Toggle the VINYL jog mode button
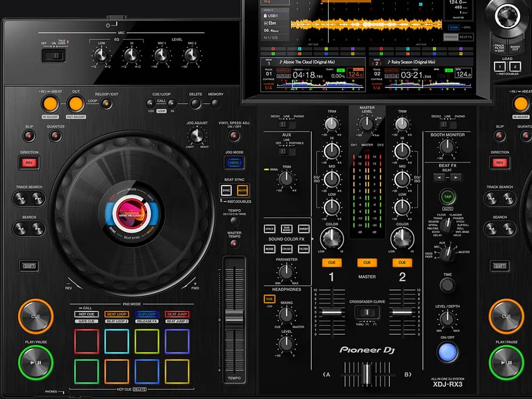 pos(234,163)
